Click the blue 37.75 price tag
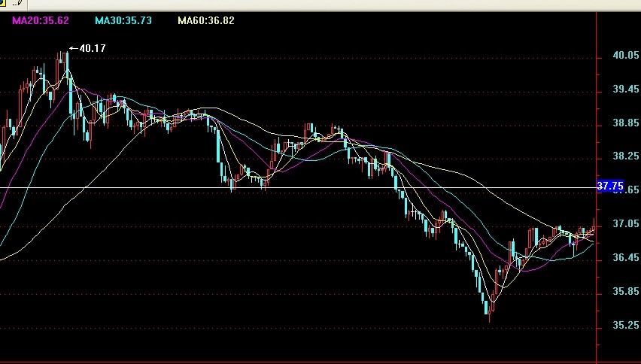 coord(609,186)
